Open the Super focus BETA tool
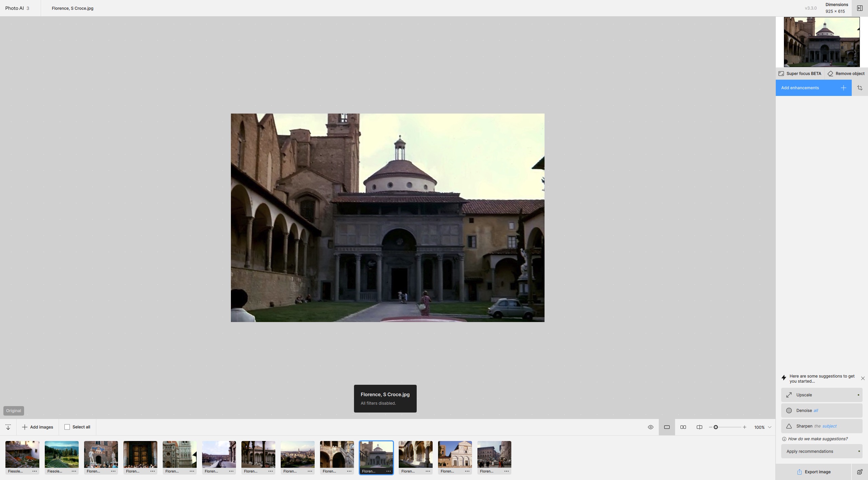The height and width of the screenshot is (480, 868). [800, 74]
